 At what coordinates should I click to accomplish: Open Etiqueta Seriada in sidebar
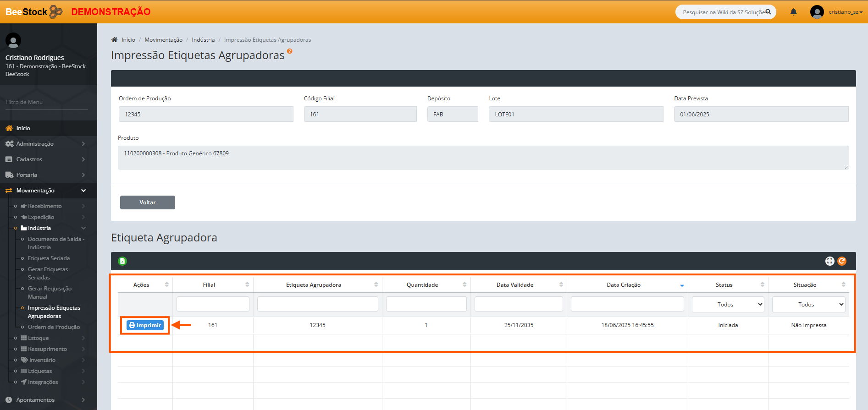pos(49,258)
